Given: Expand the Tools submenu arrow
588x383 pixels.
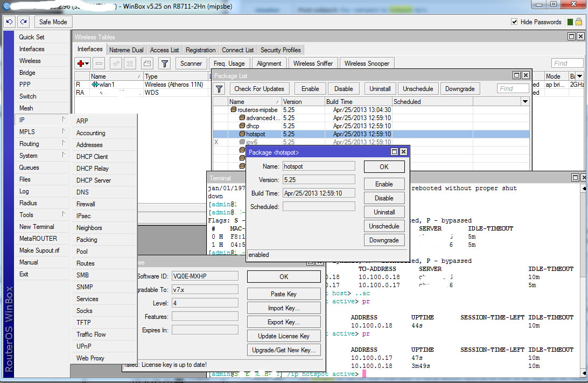Looking at the screenshot, I should coord(64,214).
